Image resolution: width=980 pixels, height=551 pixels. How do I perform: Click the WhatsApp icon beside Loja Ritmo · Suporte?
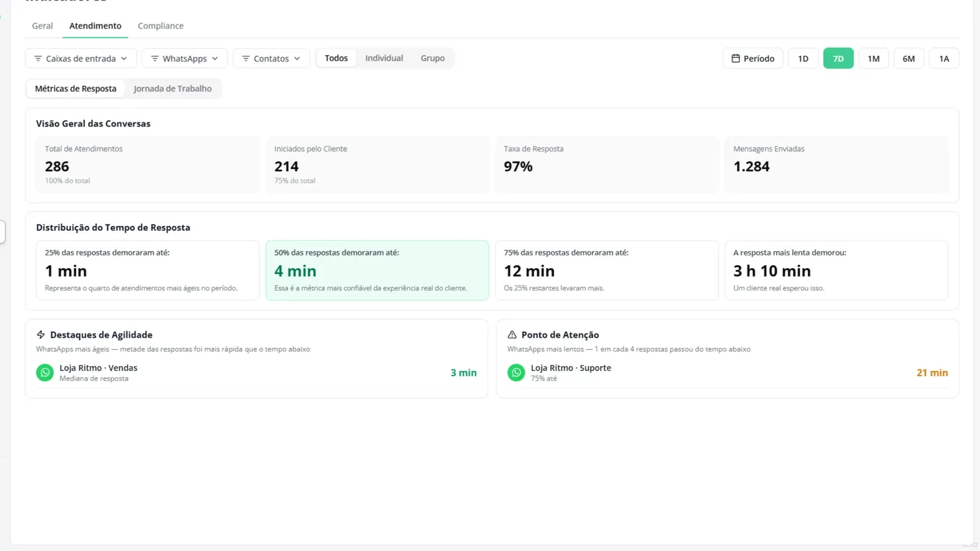pyautogui.click(x=516, y=372)
